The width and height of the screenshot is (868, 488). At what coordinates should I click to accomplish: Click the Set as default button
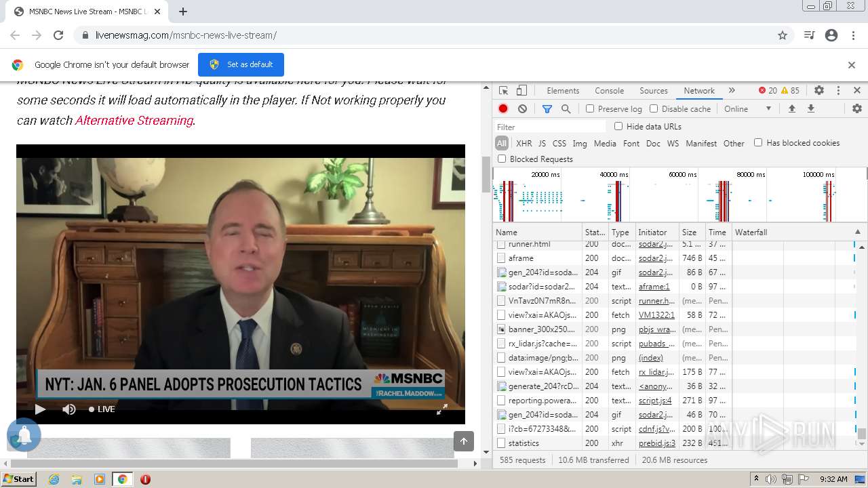pos(241,64)
